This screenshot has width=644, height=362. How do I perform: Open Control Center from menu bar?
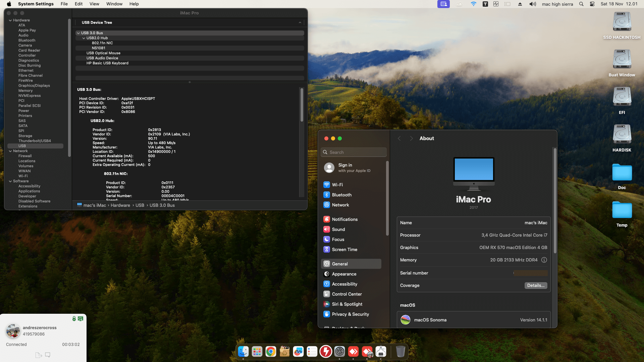point(592,4)
